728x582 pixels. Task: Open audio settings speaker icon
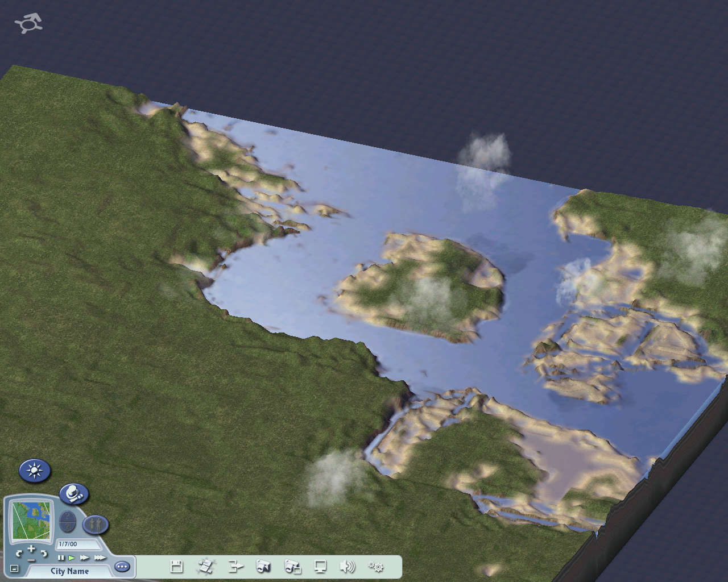[x=348, y=566]
